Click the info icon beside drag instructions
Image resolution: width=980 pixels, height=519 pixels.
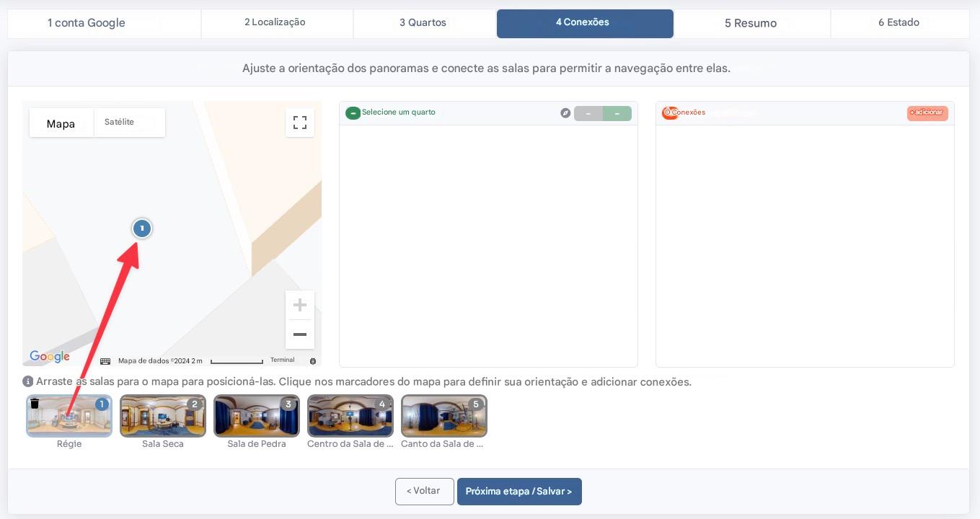(28, 382)
